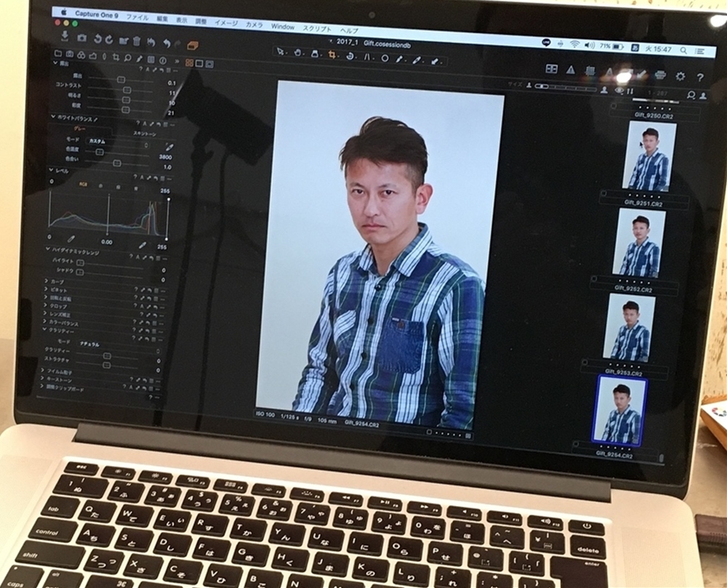Image resolution: width=727 pixels, height=588 pixels.
Task: Toggle the grid overlay icon in toolbar
Action: pos(590,71)
